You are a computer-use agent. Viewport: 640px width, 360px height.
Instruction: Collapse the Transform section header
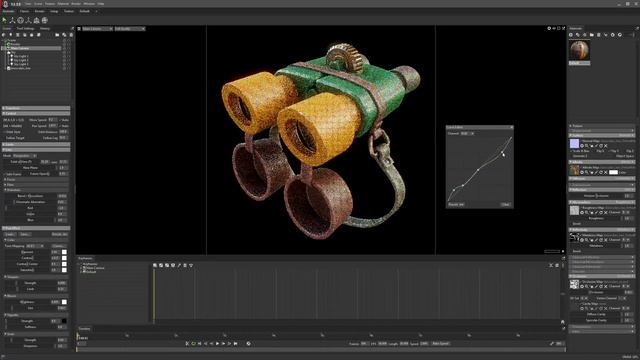tap(36, 109)
